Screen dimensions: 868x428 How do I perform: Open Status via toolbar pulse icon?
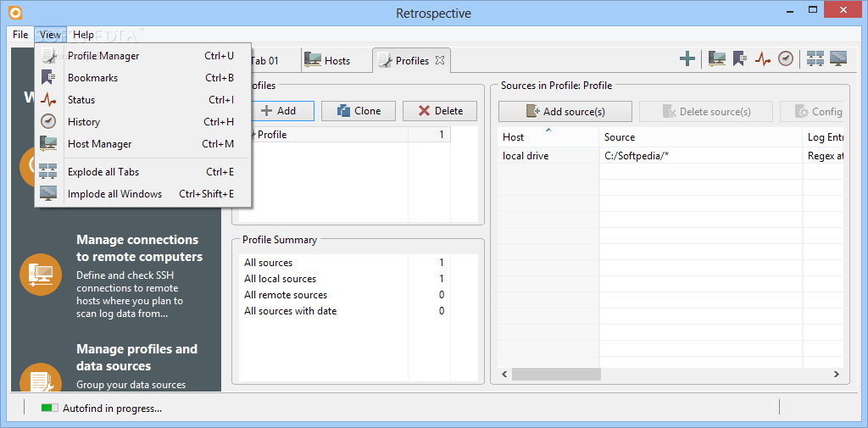(x=764, y=58)
